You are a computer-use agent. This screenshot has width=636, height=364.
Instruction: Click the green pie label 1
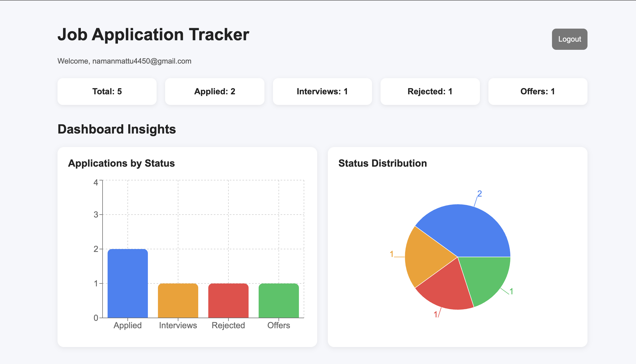pos(511,291)
